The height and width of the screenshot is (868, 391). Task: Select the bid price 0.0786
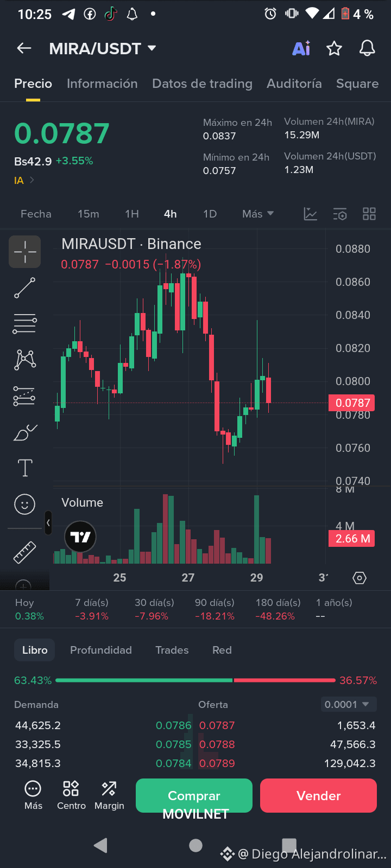[173, 725]
